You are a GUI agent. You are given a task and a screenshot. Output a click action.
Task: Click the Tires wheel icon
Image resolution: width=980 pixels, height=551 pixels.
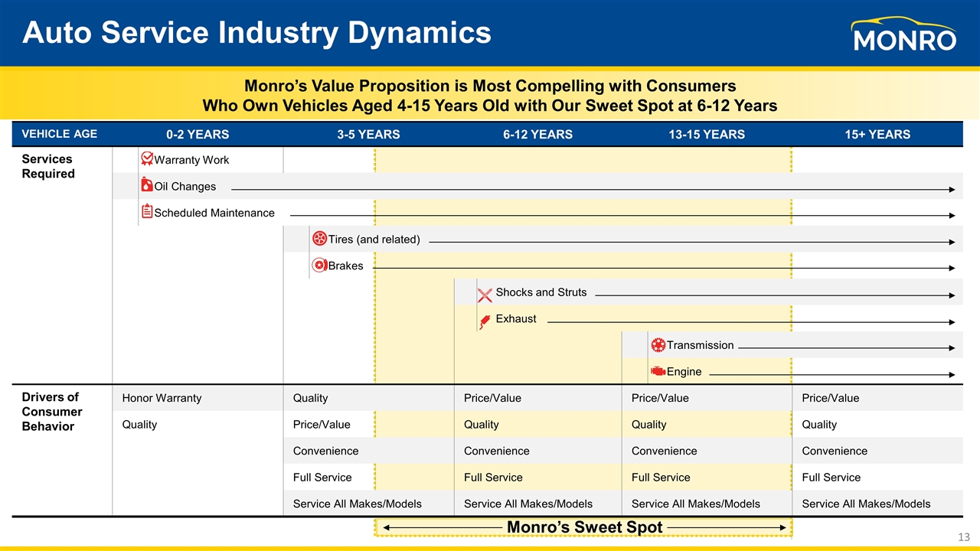tap(320, 239)
